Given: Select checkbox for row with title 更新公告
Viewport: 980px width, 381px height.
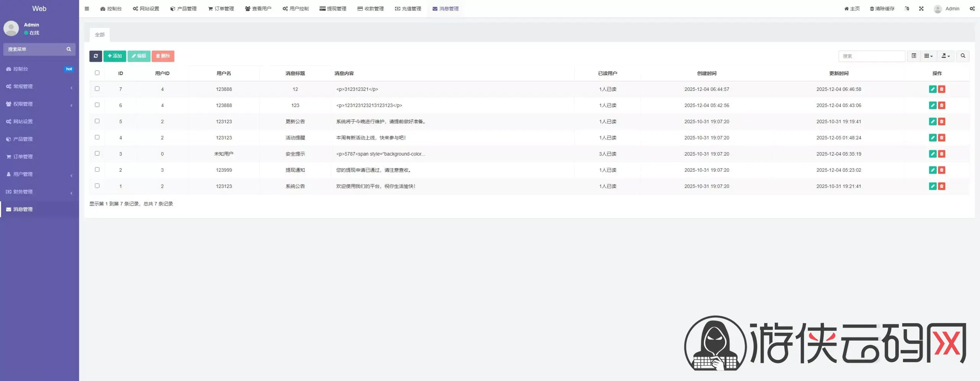Looking at the screenshot, I should pyautogui.click(x=97, y=121).
